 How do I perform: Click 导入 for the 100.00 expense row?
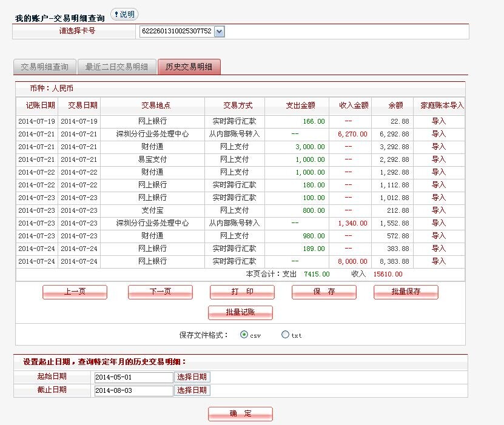click(438, 198)
